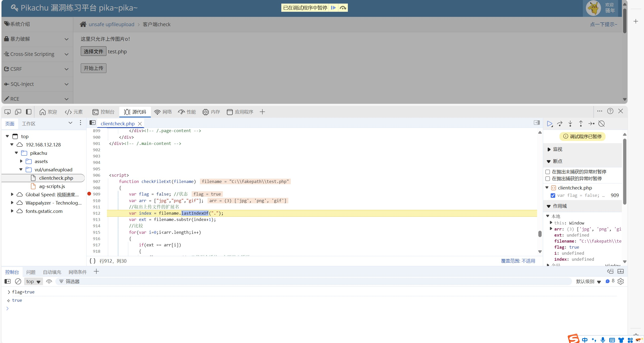This screenshot has width=644, height=343.
Task: Switch to the 性能 Performance tab
Action: click(x=187, y=112)
